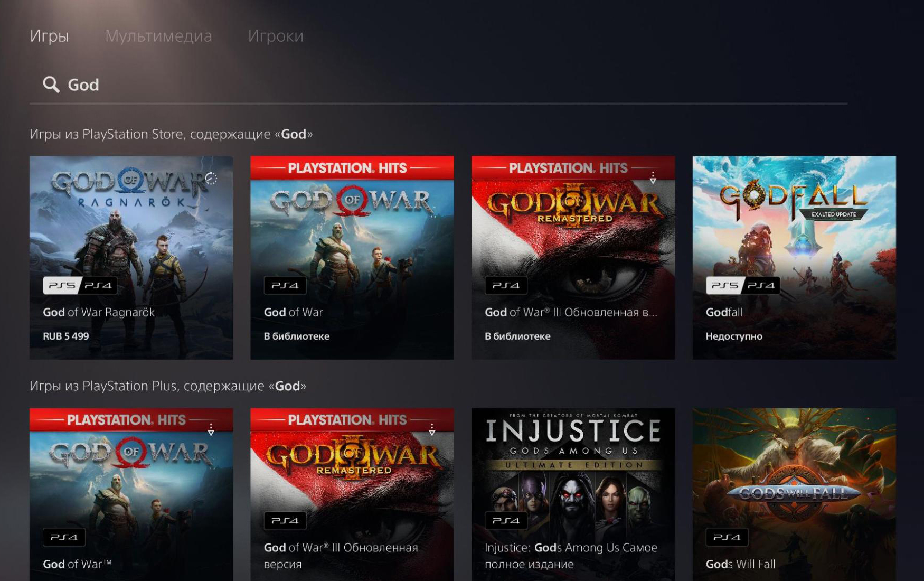Image resolution: width=924 pixels, height=581 pixels.
Task: Open God of War III card in Store row
Action: click(573, 258)
